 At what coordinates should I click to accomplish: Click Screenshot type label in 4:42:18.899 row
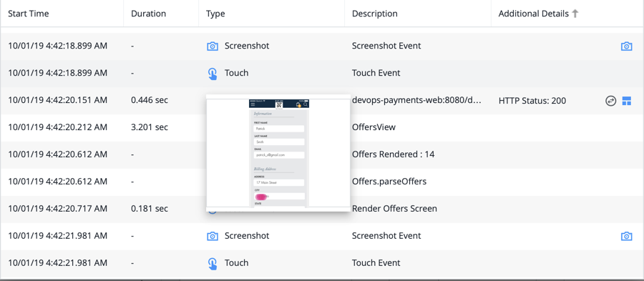[247, 46]
